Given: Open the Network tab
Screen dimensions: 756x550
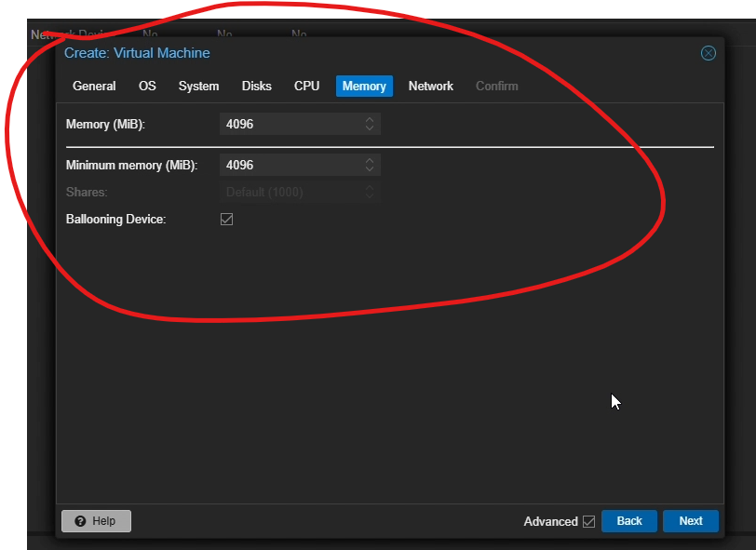Looking at the screenshot, I should pos(430,87).
